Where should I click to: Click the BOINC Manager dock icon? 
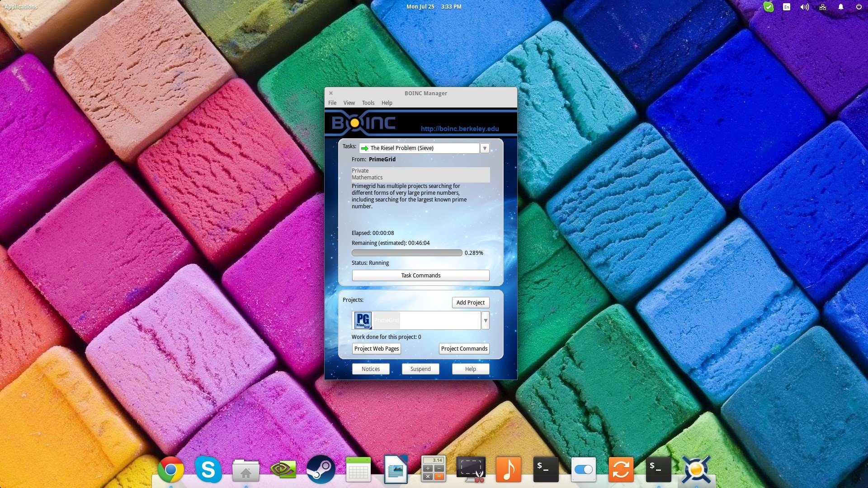tap(696, 469)
